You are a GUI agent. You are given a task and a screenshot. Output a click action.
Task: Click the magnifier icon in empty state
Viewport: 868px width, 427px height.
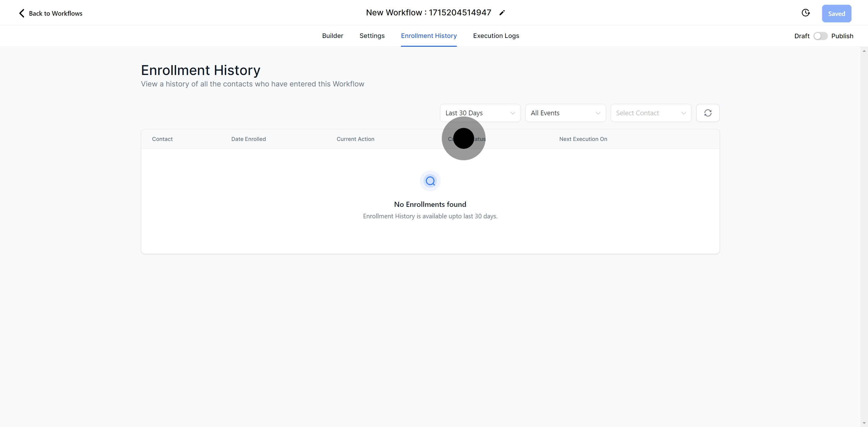pos(430,181)
